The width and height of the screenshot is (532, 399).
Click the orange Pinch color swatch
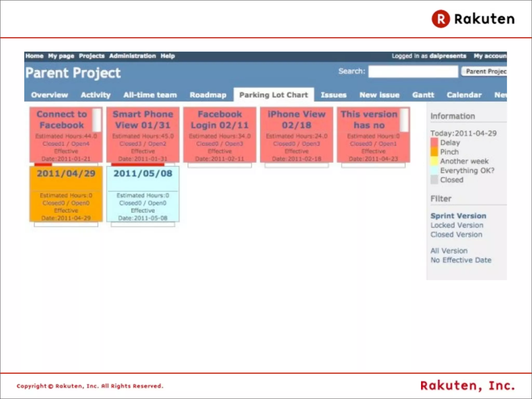434,152
